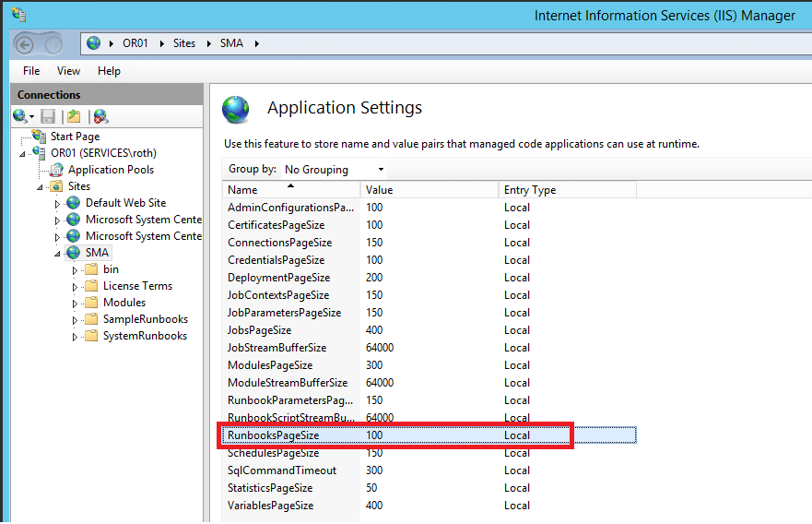Open the Group by No Grouping dropdown
The width and height of the screenshot is (812, 524).
(x=334, y=170)
